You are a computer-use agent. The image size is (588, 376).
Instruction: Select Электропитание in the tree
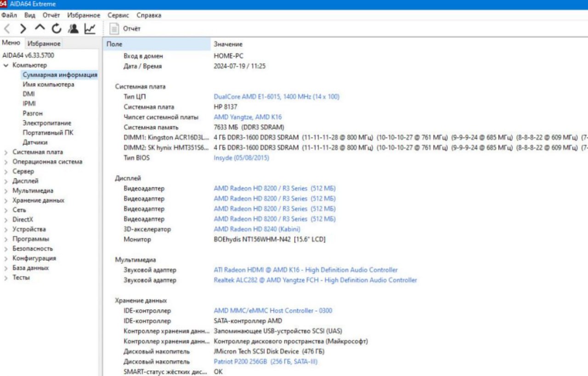pos(47,123)
